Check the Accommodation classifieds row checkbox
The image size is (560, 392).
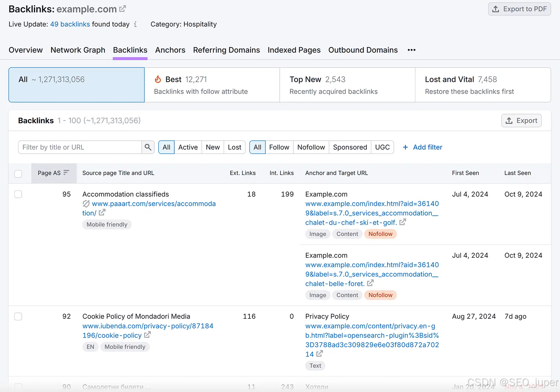pyautogui.click(x=18, y=194)
